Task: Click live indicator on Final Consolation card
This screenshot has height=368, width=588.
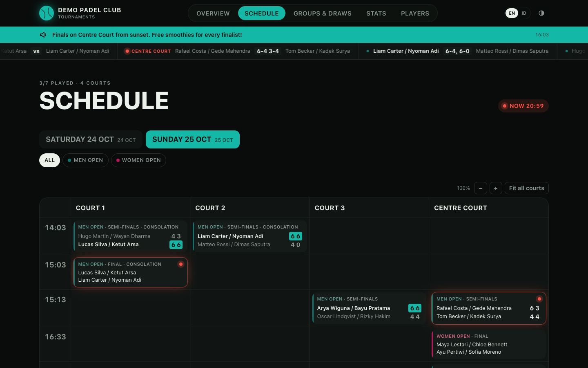Action: (x=181, y=264)
